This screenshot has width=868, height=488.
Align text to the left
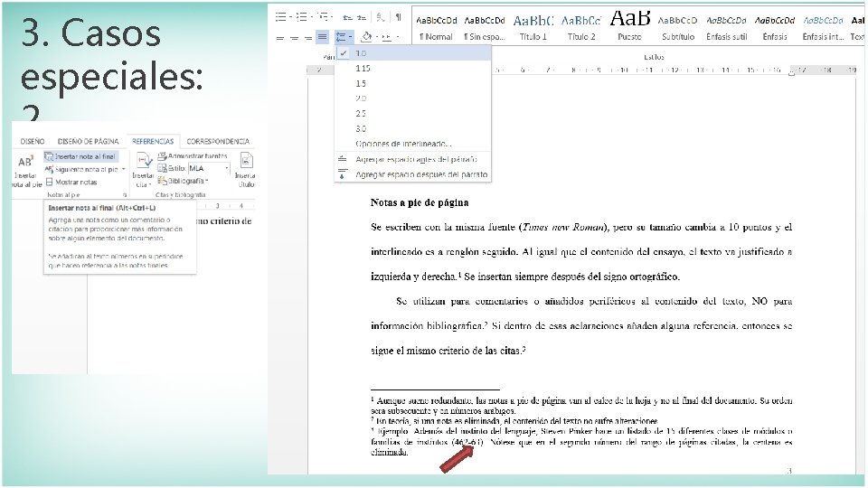(280, 38)
